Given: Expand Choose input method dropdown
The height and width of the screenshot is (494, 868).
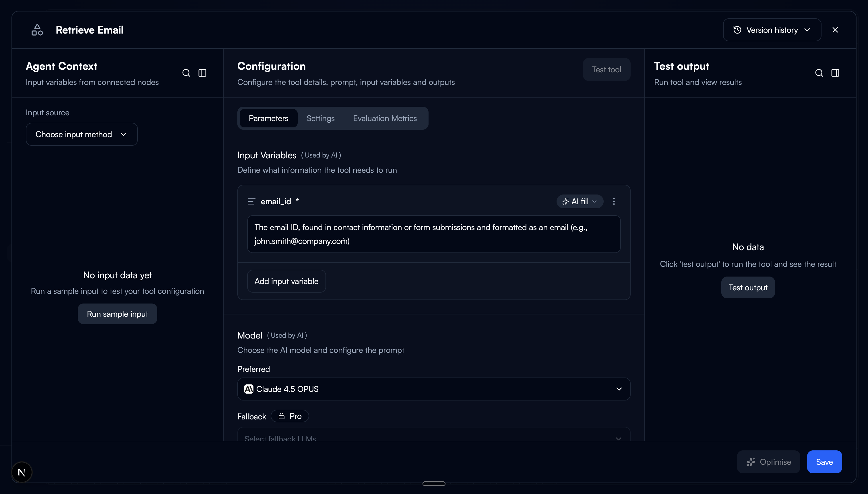Looking at the screenshot, I should point(82,134).
